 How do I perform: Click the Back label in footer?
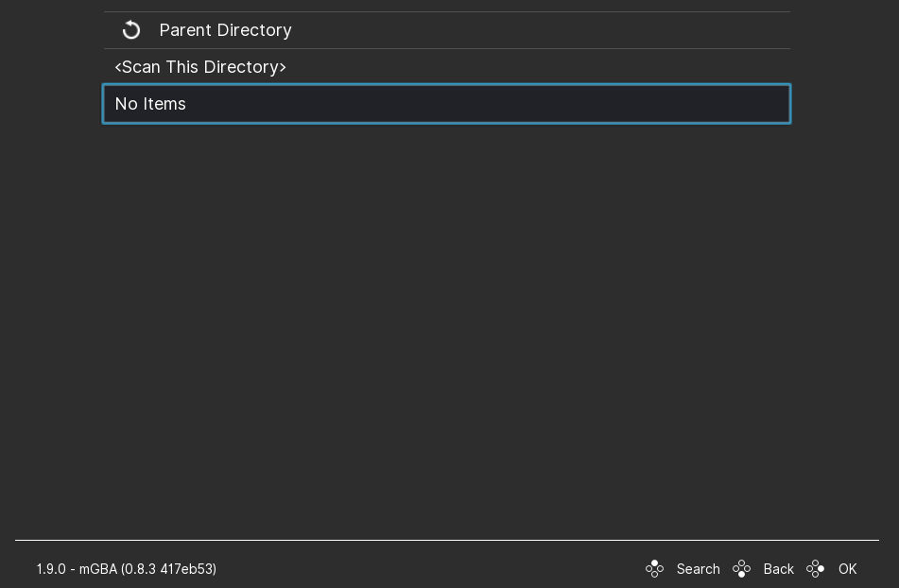point(778,569)
